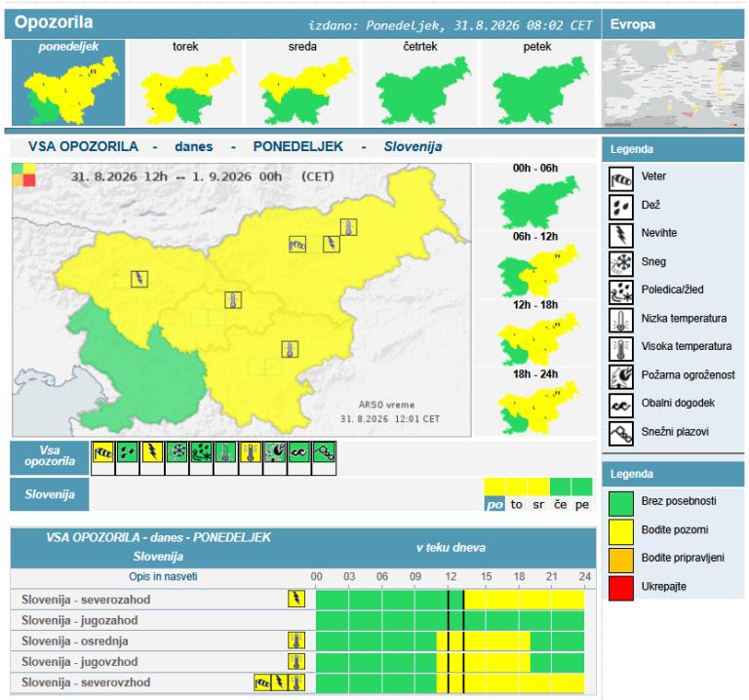Click thunderstorm icon on northwest map region

pyautogui.click(x=139, y=279)
